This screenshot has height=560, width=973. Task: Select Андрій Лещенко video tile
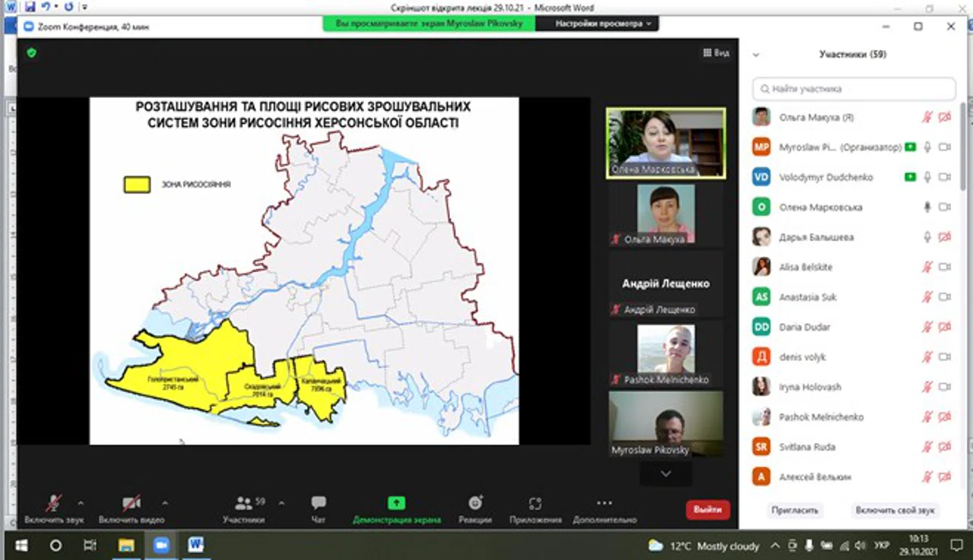(665, 284)
